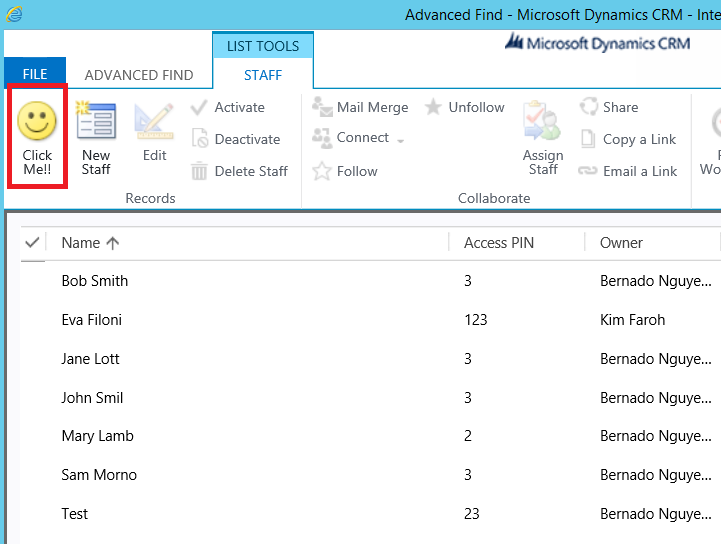Click the Activate button
The height and width of the screenshot is (544, 721).
tap(228, 107)
